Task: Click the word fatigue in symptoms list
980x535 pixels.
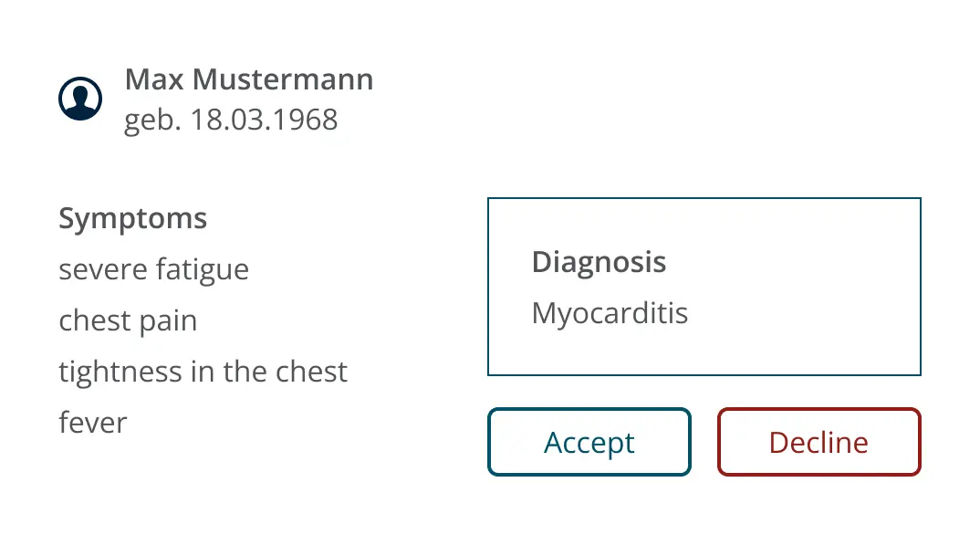Action: (x=203, y=270)
